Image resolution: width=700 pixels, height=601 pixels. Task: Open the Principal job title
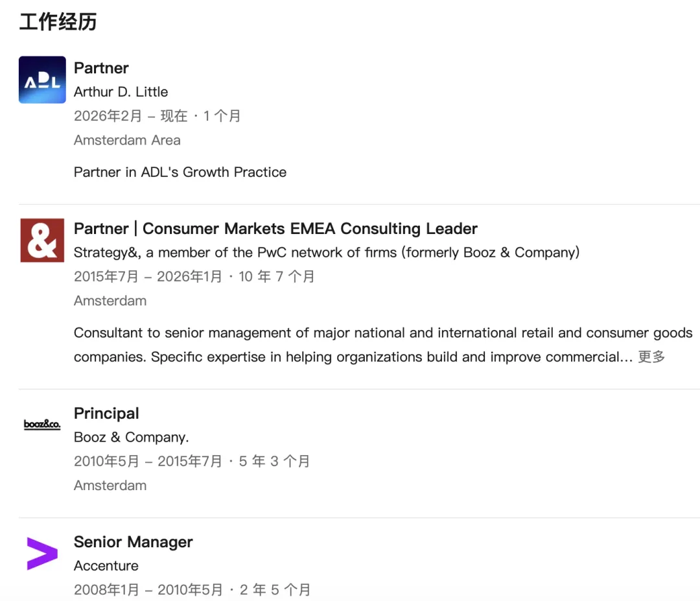pos(106,414)
